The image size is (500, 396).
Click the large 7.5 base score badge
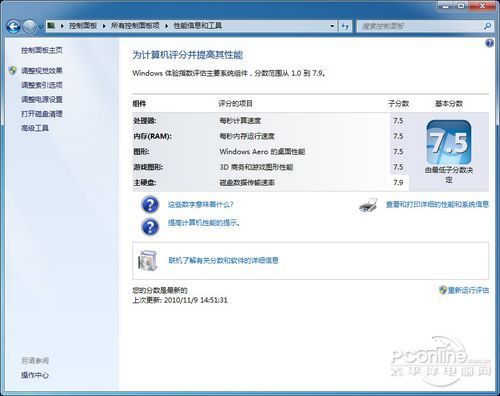[449, 142]
